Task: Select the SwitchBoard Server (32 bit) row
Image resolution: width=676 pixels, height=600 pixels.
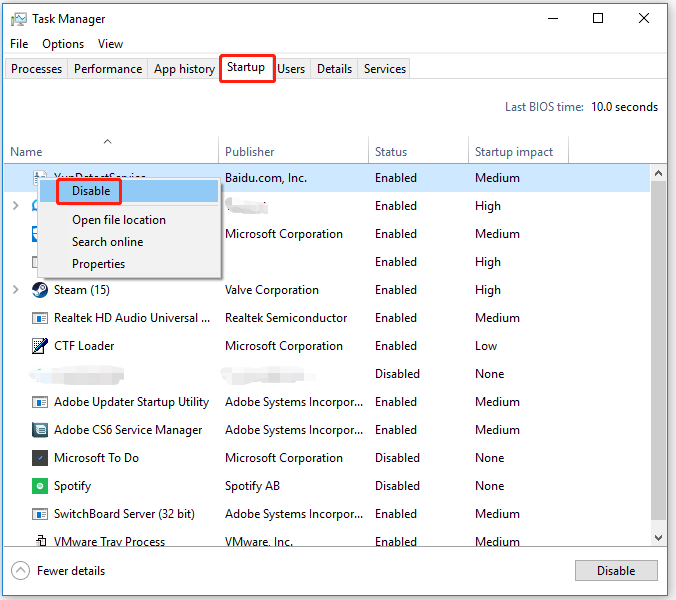Action: click(x=327, y=514)
